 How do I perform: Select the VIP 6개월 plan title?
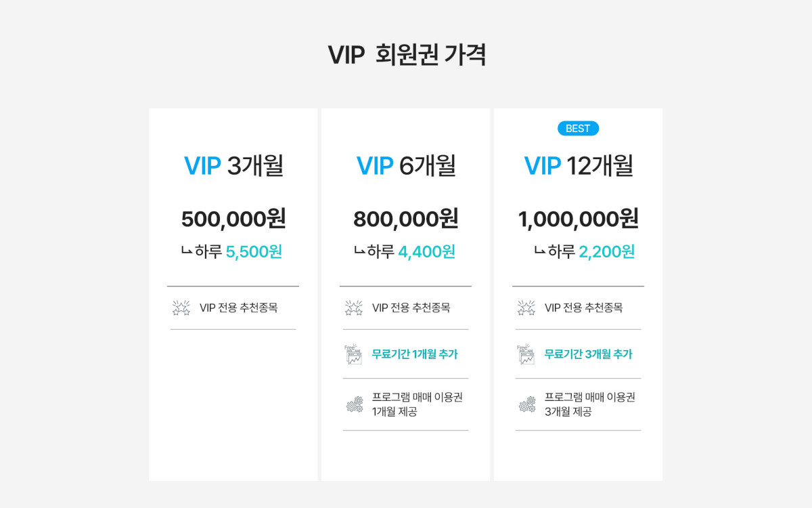406,166
